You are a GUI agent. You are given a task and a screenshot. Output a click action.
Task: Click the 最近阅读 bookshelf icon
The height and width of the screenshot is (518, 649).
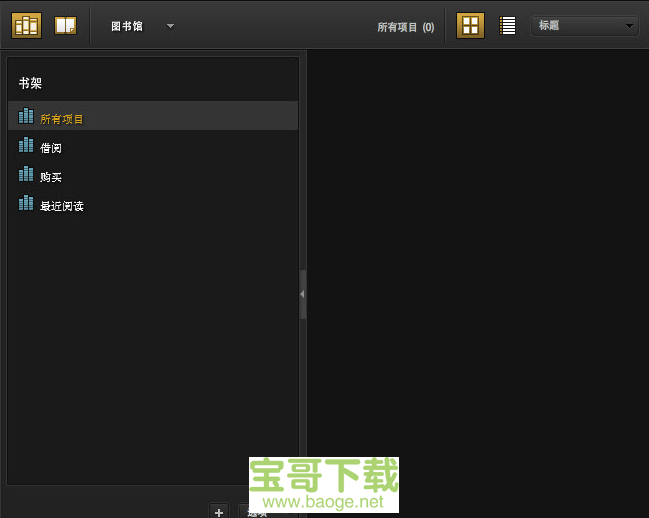click(x=26, y=203)
